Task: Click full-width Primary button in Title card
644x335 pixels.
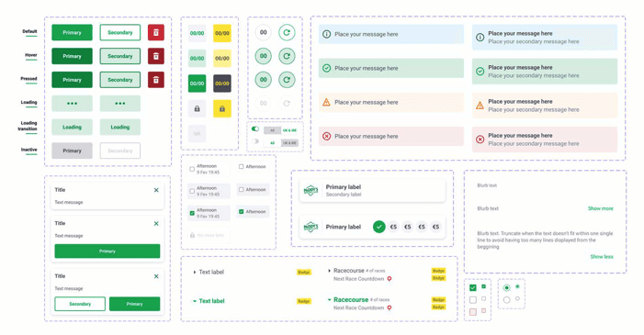Action: [x=107, y=251]
